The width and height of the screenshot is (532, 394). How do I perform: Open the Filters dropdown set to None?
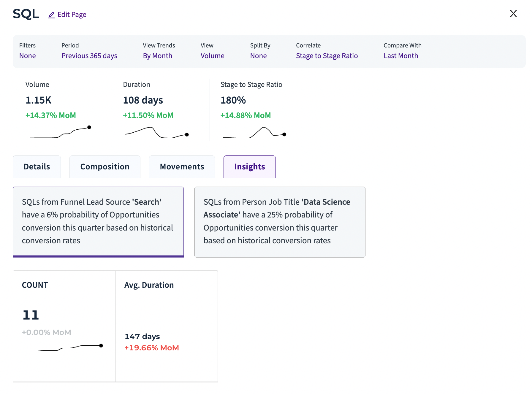[x=27, y=56]
